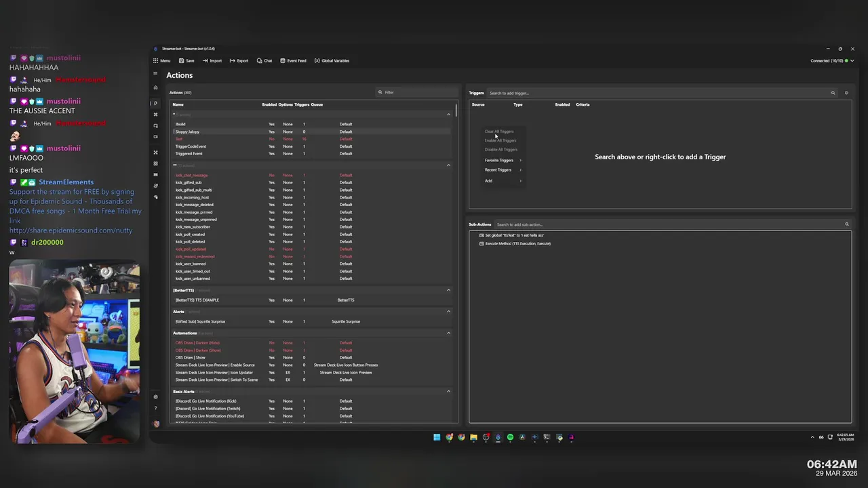Open the Home icon in the sidebar
This screenshot has width=868, height=488.
tap(155, 87)
